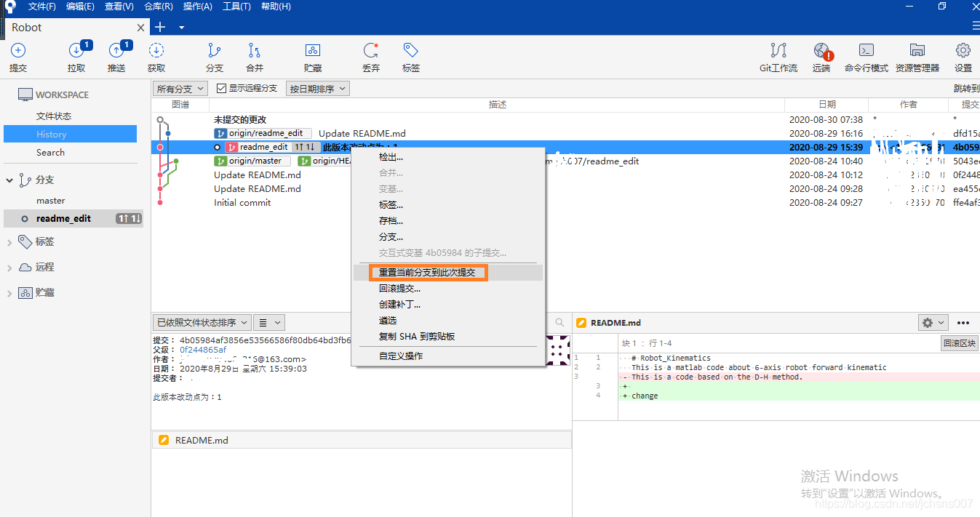Open the 已依照文件状态排序 dropdown
980x517 pixels.
click(202, 322)
